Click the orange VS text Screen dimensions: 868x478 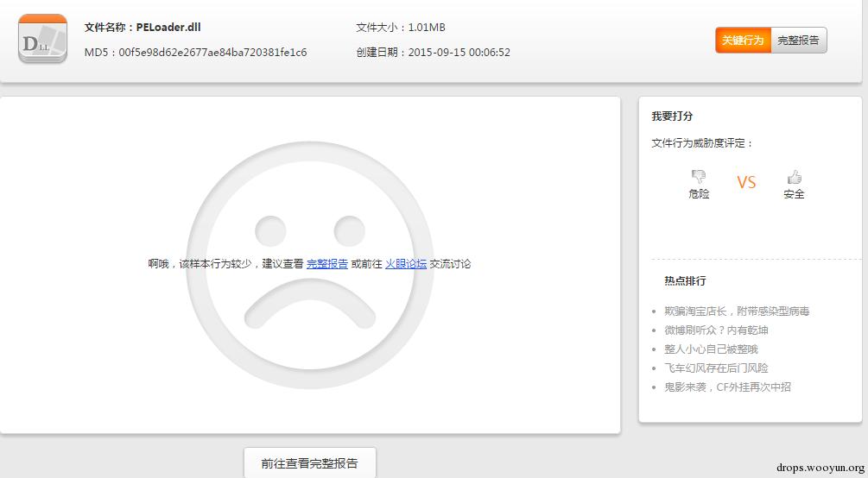[746, 183]
